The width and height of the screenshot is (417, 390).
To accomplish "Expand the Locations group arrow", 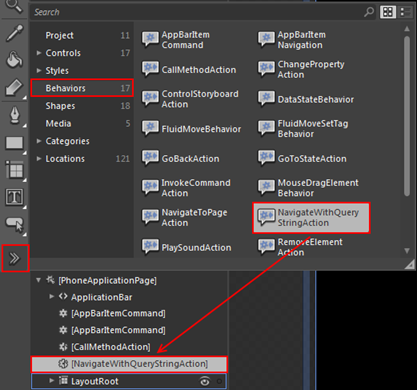I will [x=39, y=159].
